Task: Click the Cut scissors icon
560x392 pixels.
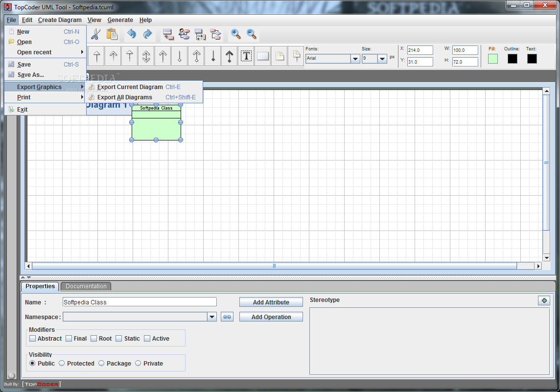Action: [x=95, y=34]
